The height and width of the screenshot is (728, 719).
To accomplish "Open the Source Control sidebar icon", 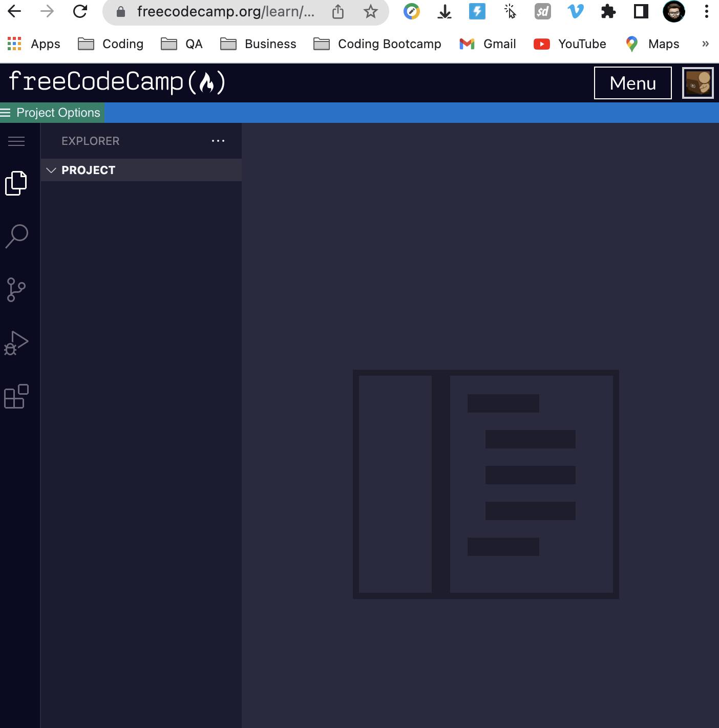I will (16, 290).
